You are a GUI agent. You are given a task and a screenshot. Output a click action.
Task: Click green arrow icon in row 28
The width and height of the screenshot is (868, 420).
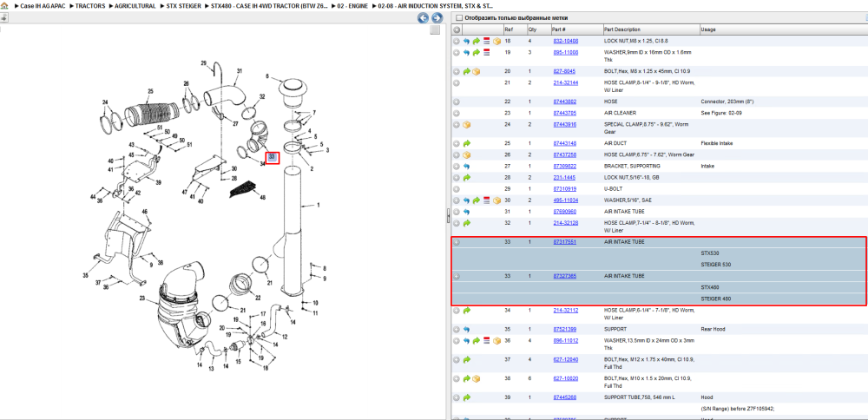[466, 178]
